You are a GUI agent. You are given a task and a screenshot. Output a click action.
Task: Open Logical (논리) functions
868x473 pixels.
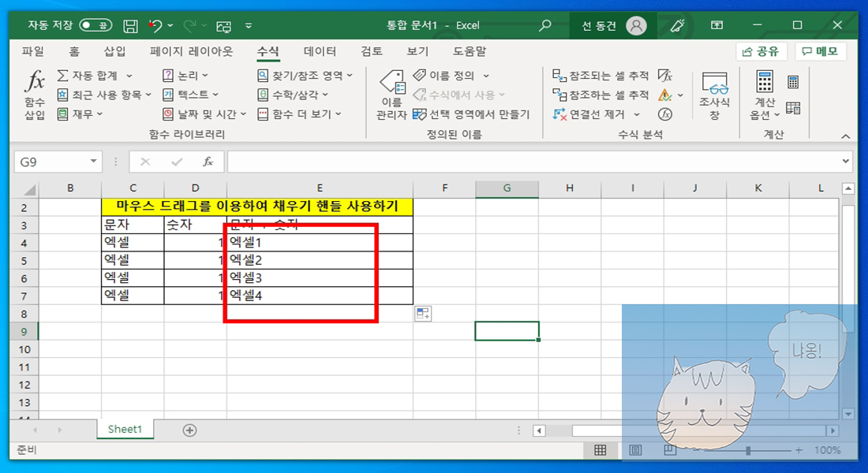tap(185, 75)
